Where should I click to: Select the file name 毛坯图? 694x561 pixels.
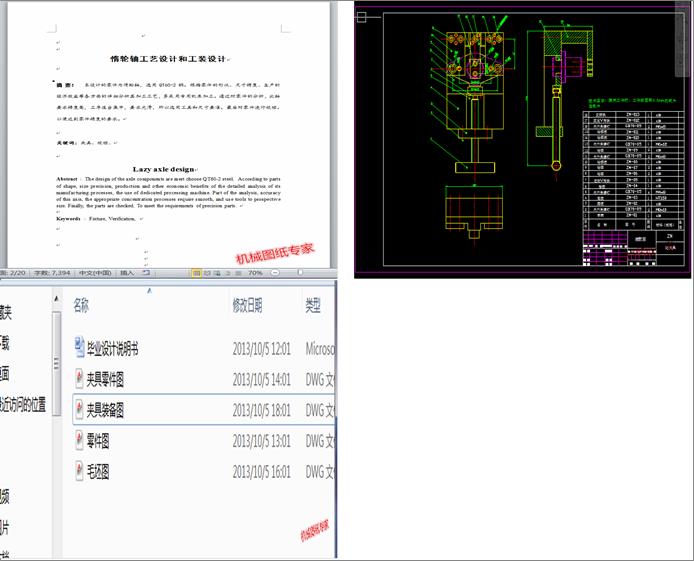[x=98, y=472]
